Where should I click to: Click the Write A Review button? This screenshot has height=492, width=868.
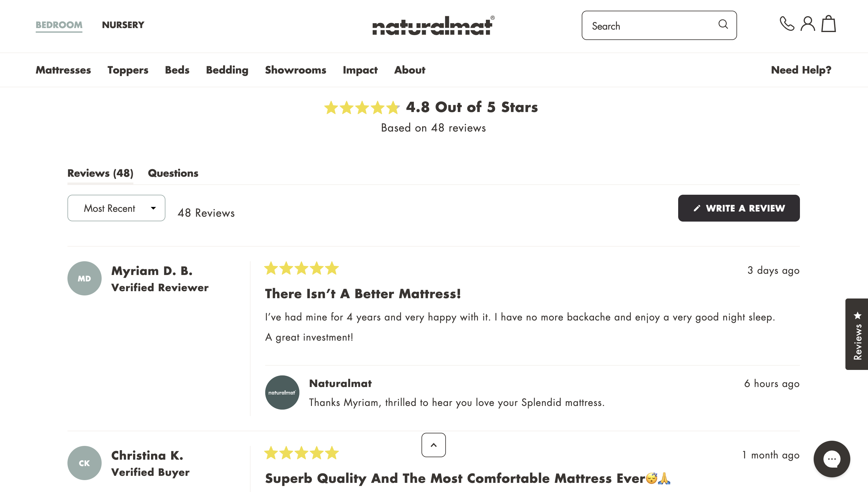pos(739,208)
